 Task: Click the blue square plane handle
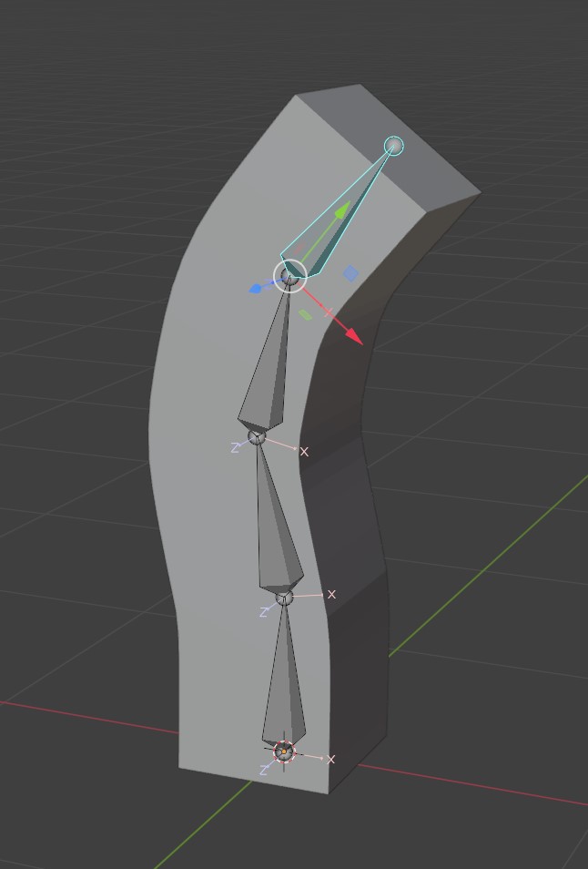tap(350, 273)
